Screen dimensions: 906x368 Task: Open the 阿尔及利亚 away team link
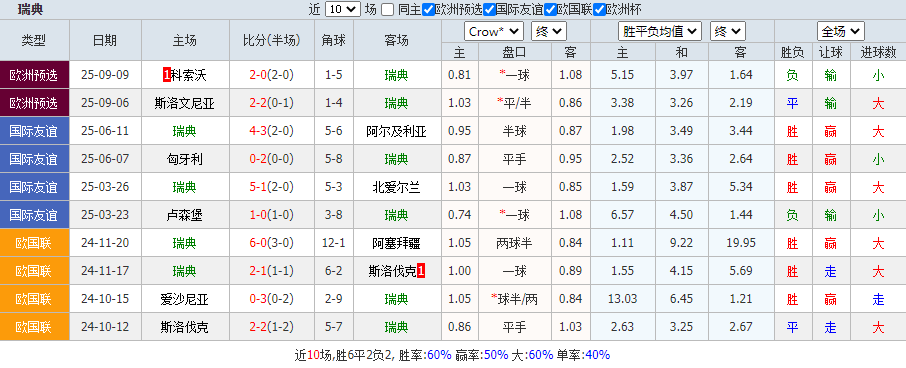coord(396,132)
